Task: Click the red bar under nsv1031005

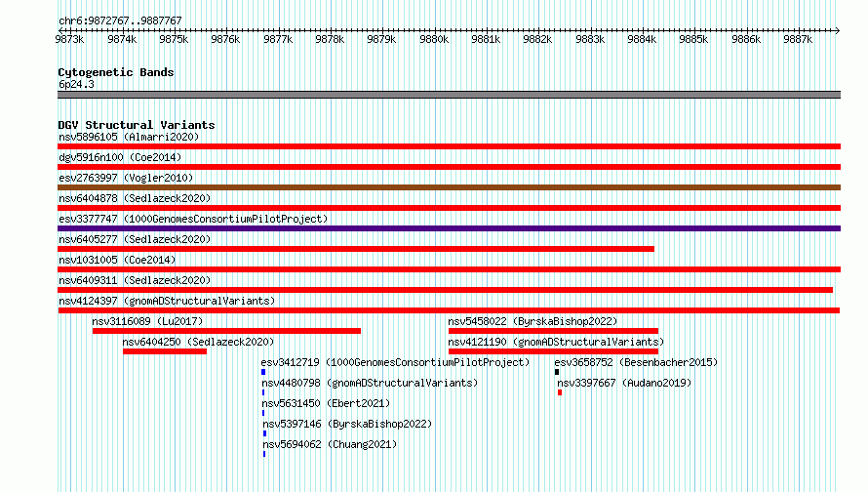Action: click(449, 269)
